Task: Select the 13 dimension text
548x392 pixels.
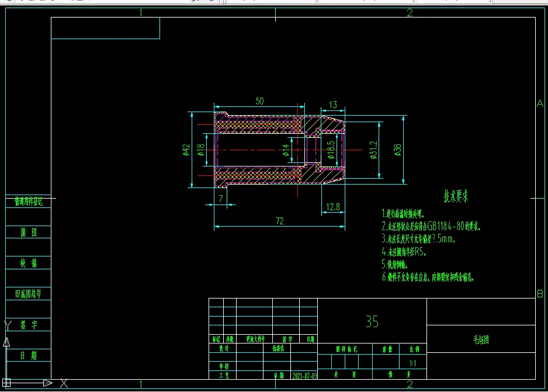Action: point(333,105)
